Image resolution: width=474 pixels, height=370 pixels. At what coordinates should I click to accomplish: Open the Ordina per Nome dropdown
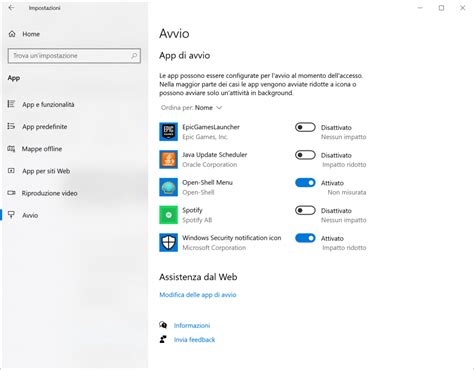point(191,108)
